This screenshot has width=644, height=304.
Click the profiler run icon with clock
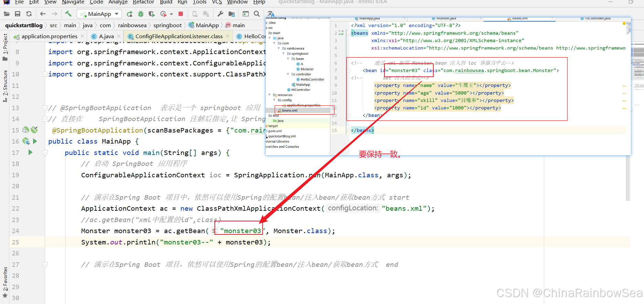coord(163,14)
